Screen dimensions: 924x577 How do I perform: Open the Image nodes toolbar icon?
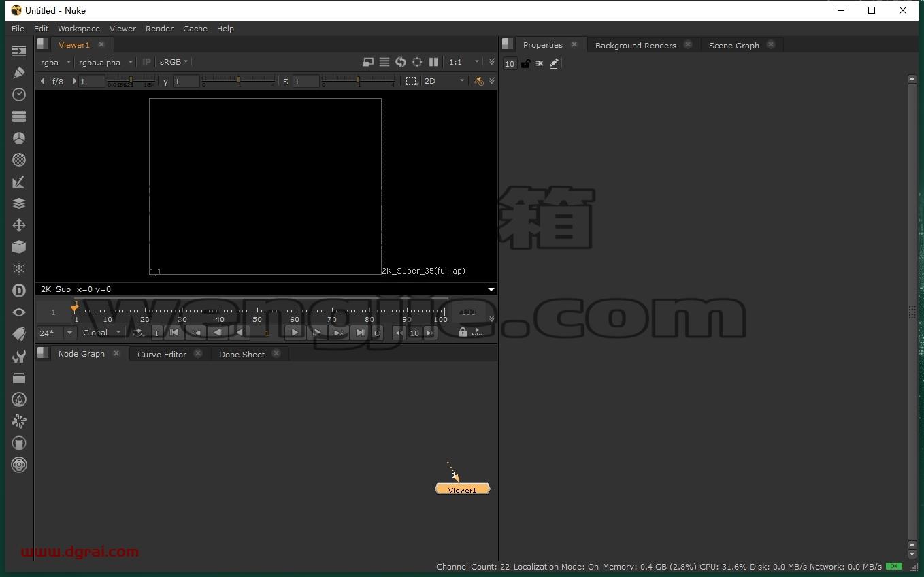pyautogui.click(x=19, y=51)
